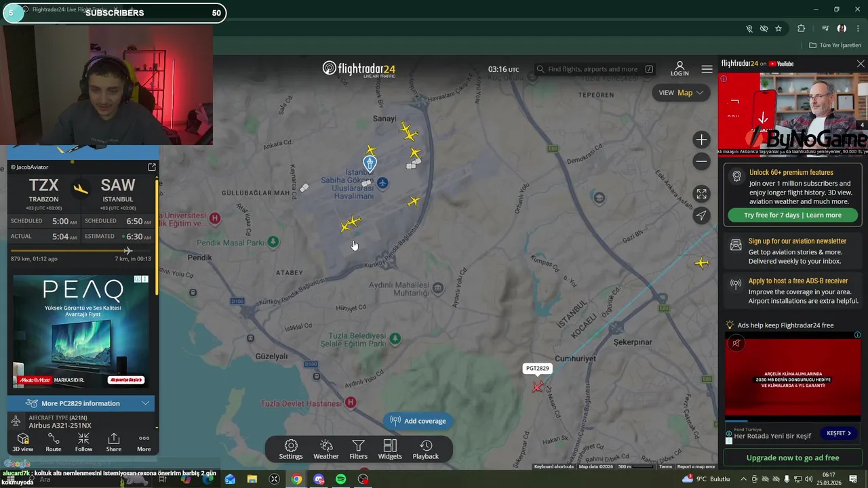Click the crossed-eye icon in address bar
This screenshot has height=488, width=868.
tap(764, 28)
